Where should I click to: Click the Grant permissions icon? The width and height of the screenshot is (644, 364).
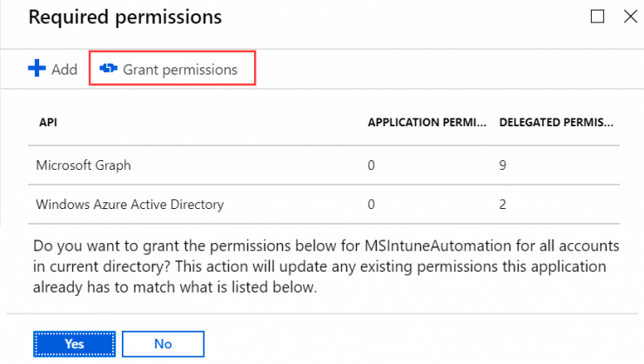coord(109,70)
